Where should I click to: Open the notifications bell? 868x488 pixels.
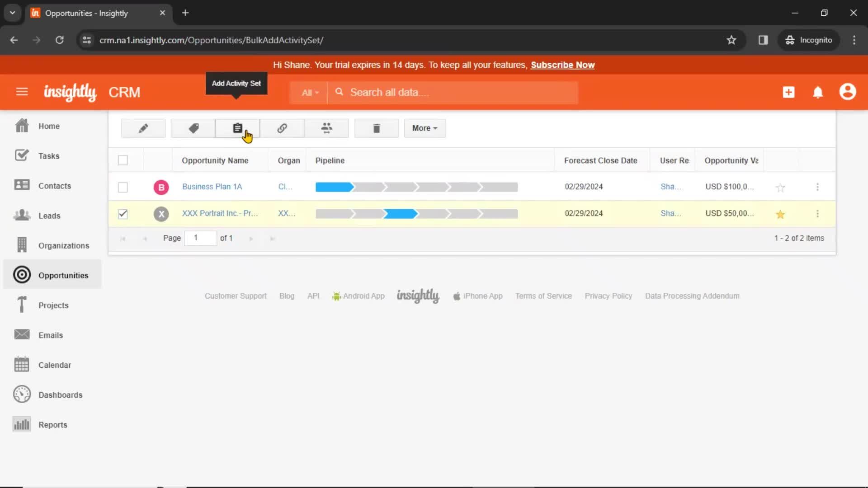click(818, 92)
